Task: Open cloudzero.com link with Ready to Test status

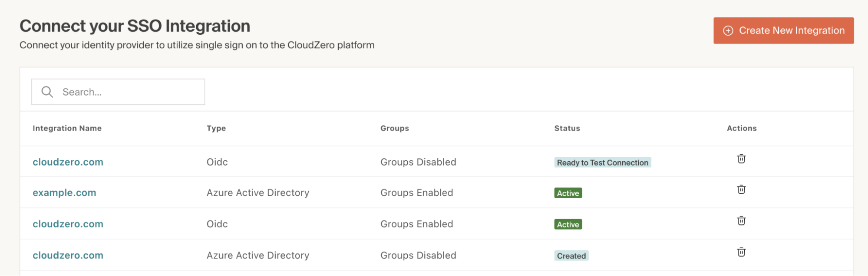Action: click(68, 162)
